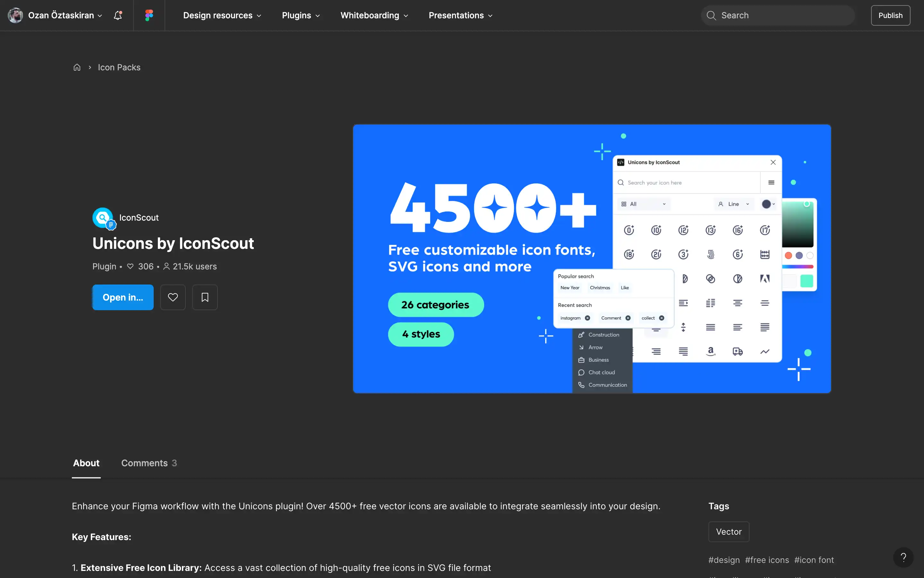Select the Vector tag
The image size is (924, 578).
coord(729,532)
